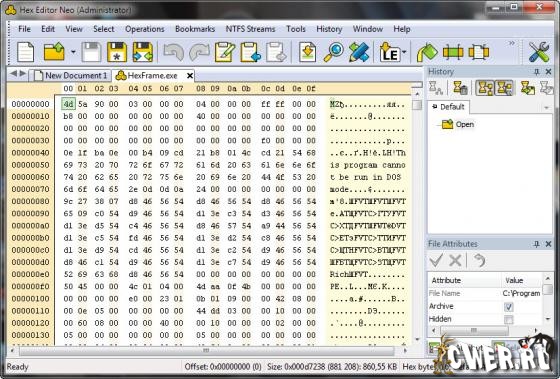Open the Tools menu
This screenshot has width=560, height=379.
coord(296,29)
